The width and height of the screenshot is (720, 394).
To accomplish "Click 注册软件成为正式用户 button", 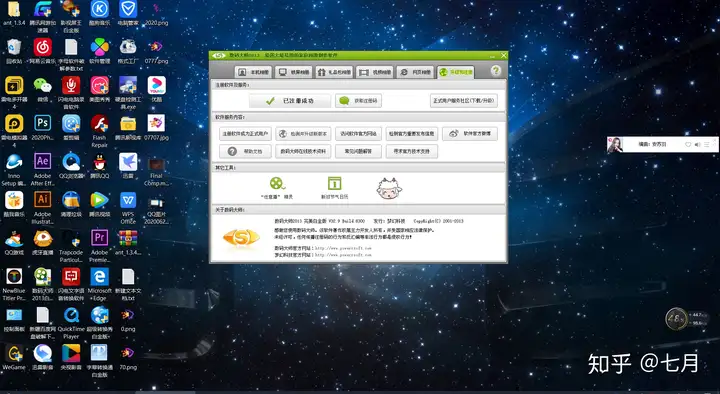I will click(x=245, y=134).
